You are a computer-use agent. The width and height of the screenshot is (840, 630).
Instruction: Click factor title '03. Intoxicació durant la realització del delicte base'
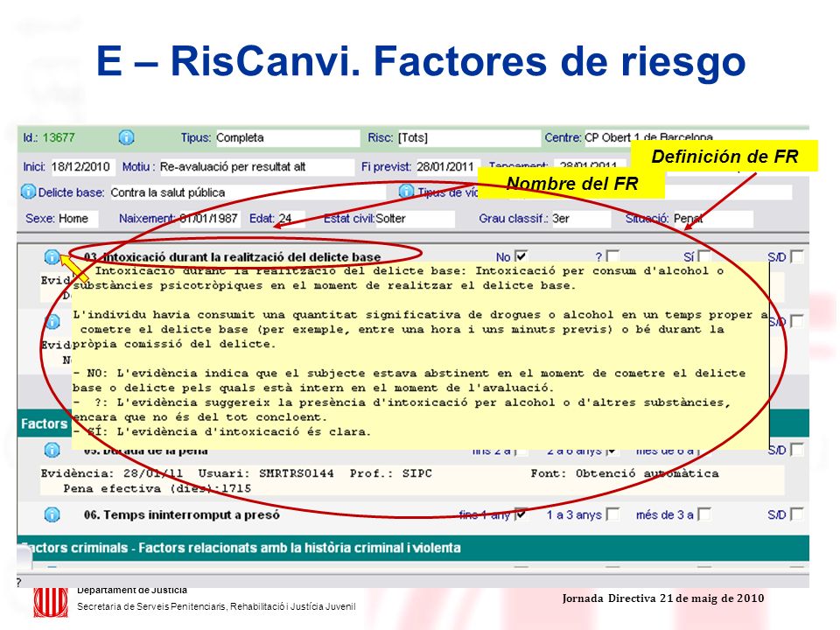232,257
